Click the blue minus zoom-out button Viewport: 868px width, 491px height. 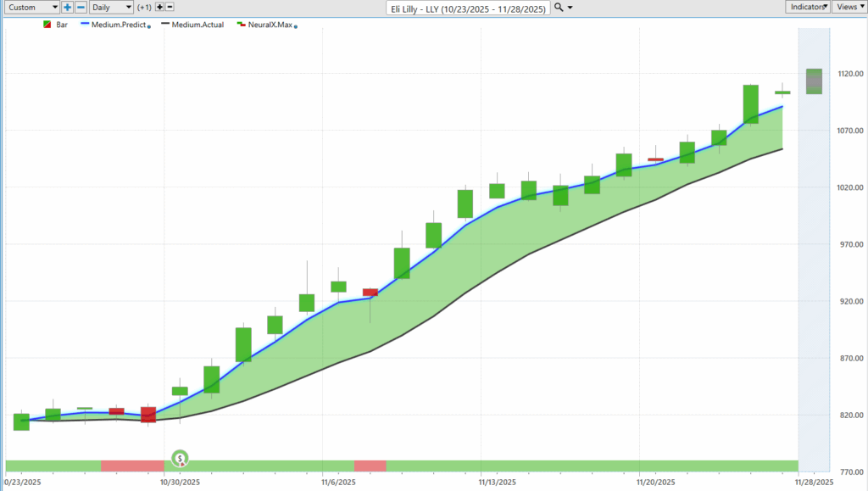(81, 7)
